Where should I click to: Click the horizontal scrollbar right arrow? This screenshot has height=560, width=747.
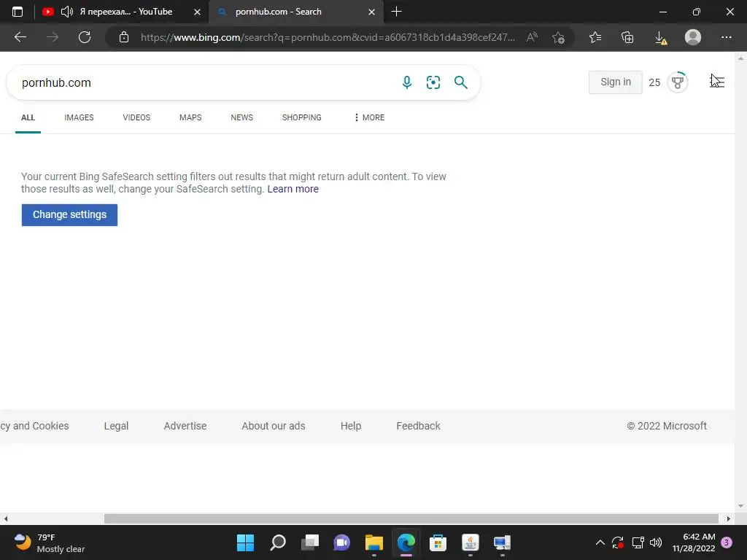(x=729, y=518)
